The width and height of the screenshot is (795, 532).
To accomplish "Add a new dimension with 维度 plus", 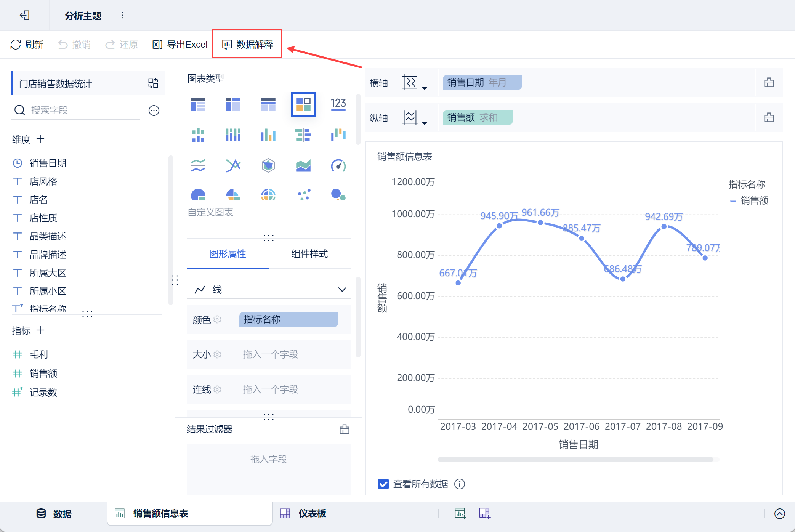I will pos(40,139).
